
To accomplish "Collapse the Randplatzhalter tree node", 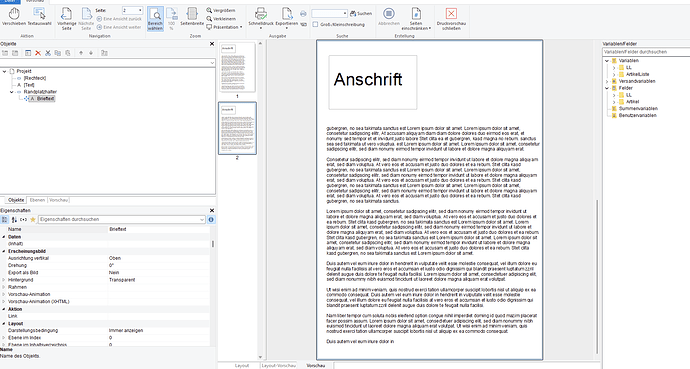I will click(11, 92).
